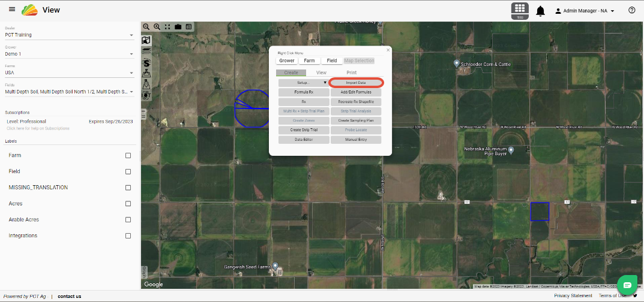Zoom out on the map

pyautogui.click(x=146, y=26)
